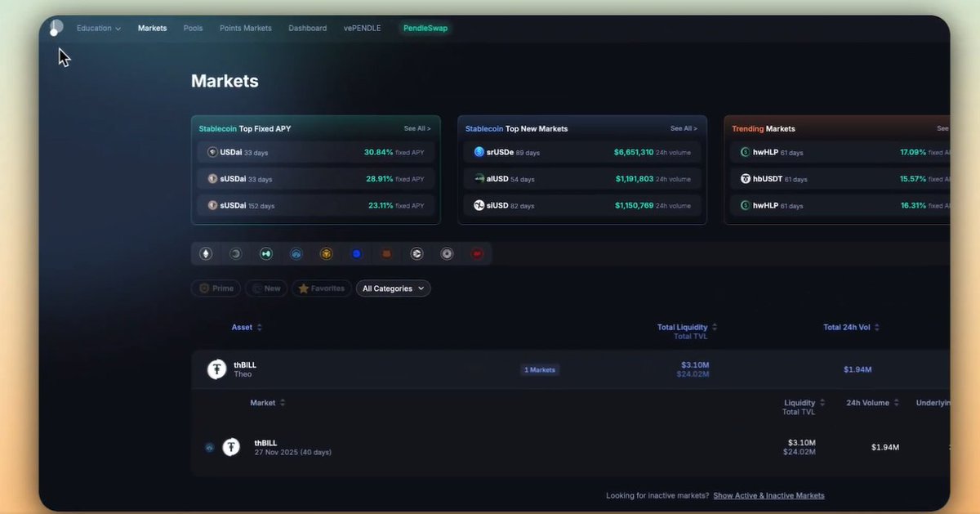Open the All Categories dropdown
Viewport: 980px width, 514px height.
[x=394, y=288]
